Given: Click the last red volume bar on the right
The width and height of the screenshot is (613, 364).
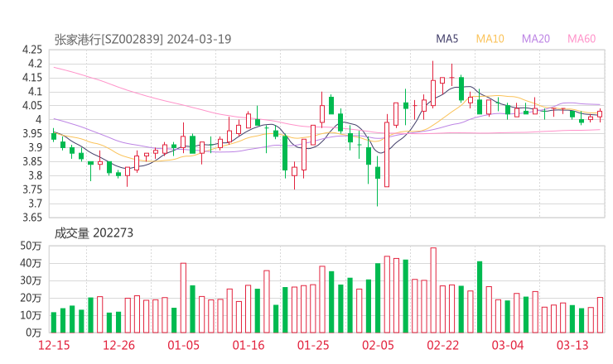Looking at the screenshot, I should (x=600, y=315).
